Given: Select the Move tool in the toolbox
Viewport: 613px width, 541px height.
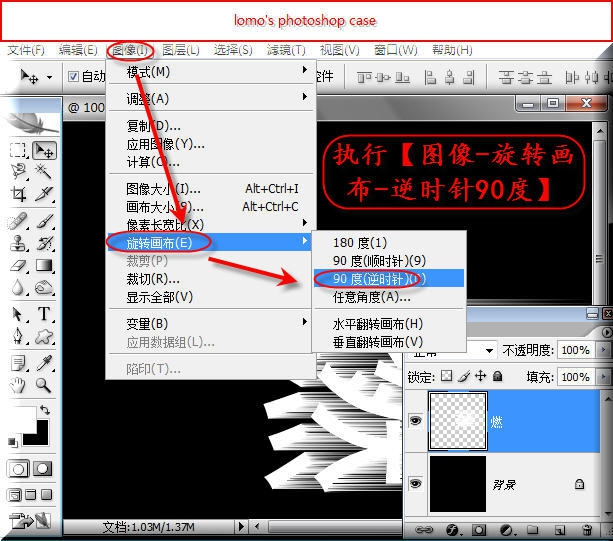Looking at the screenshot, I should click(44, 150).
